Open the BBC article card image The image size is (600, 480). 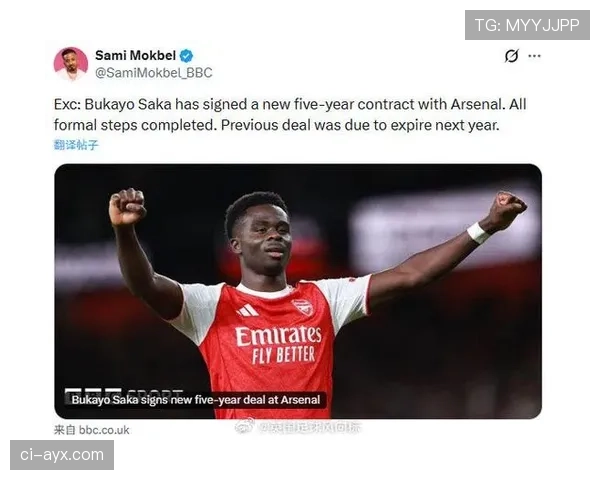coord(298,291)
